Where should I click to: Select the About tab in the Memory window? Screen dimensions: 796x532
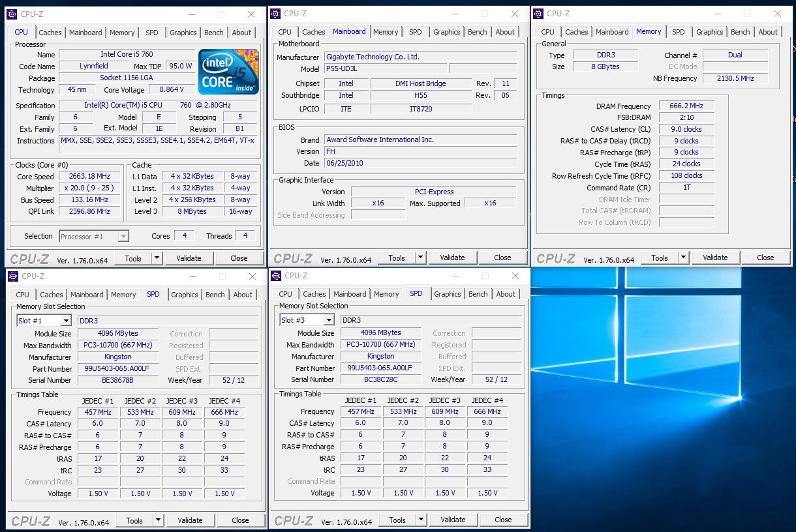click(768, 32)
